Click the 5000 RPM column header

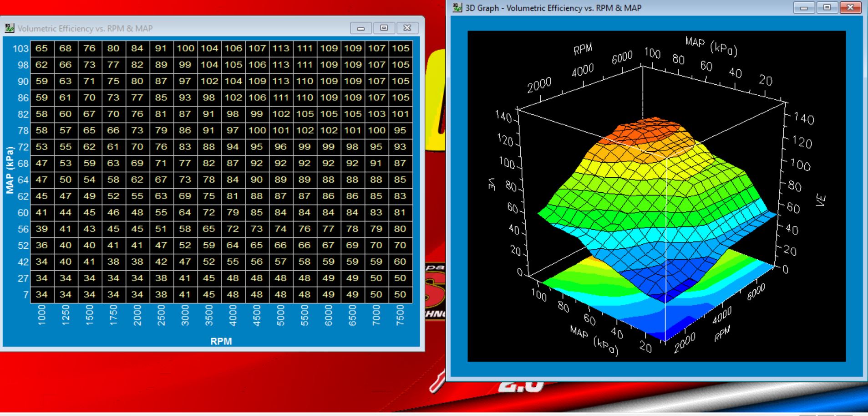281,315
